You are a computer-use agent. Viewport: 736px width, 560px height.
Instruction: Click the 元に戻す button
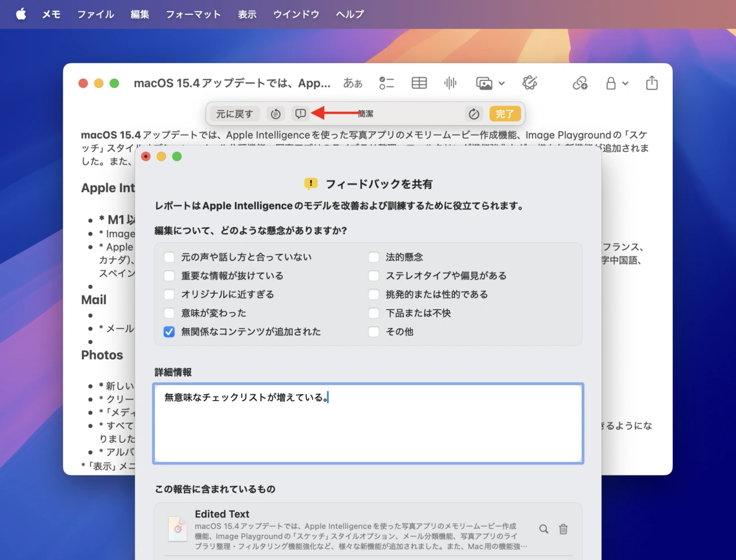pyautogui.click(x=235, y=114)
